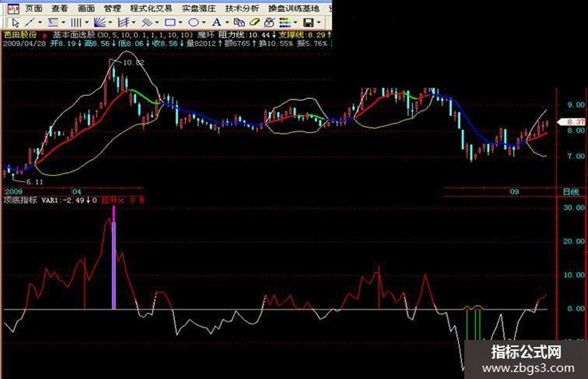Image resolution: width=588 pixels, height=379 pixels.
Task: Select the eraser tool
Action: [254, 23]
